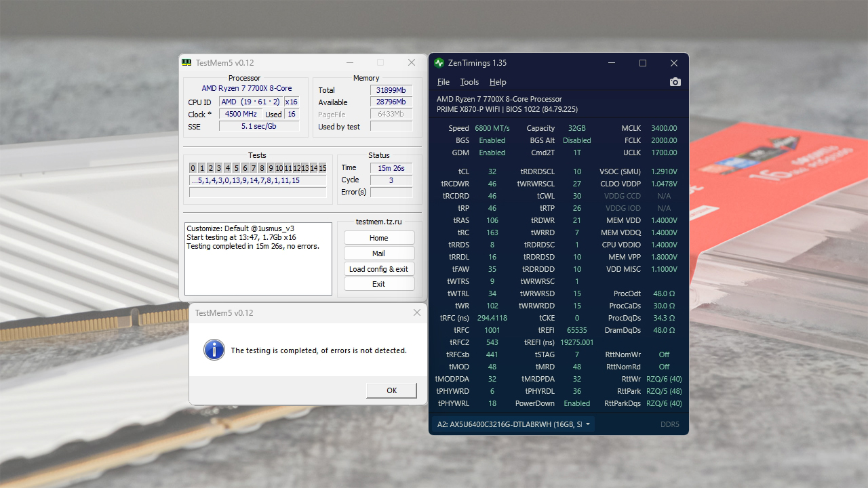868x488 pixels.
Task: Click Load config & exit button
Action: (379, 269)
